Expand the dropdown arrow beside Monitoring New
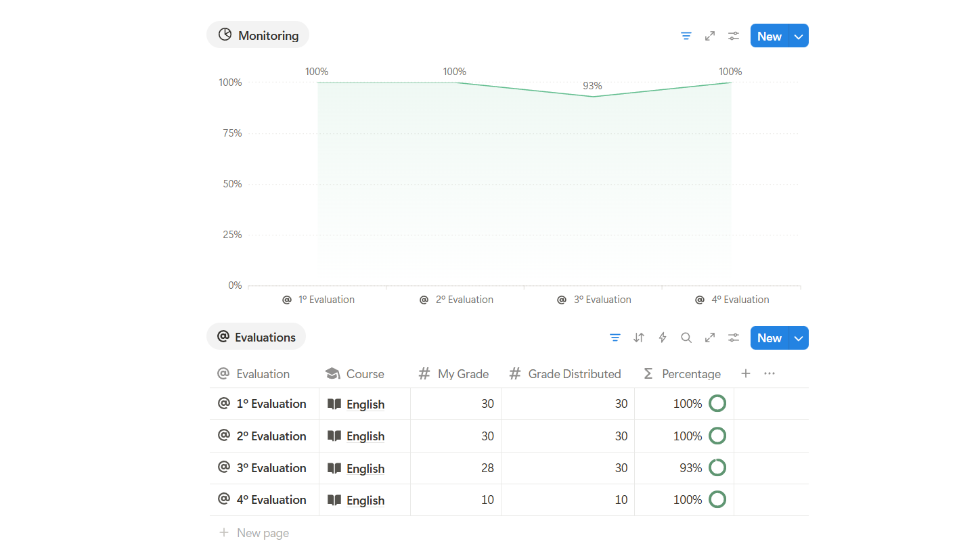Viewport: 980px width, 556px height. 799,37
